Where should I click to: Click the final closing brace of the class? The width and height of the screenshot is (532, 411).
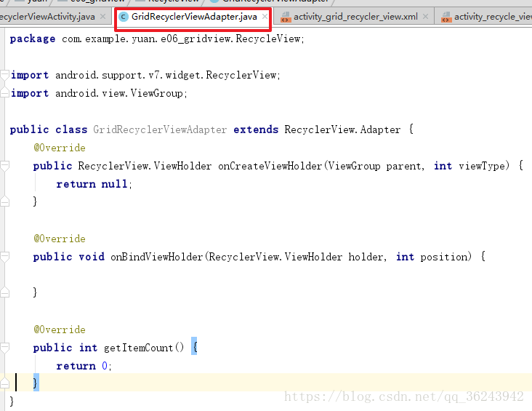(x=12, y=401)
